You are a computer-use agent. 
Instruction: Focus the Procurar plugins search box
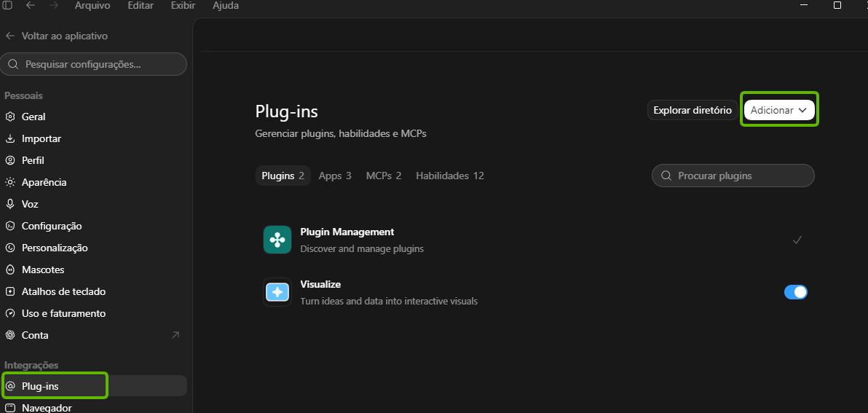tap(733, 176)
